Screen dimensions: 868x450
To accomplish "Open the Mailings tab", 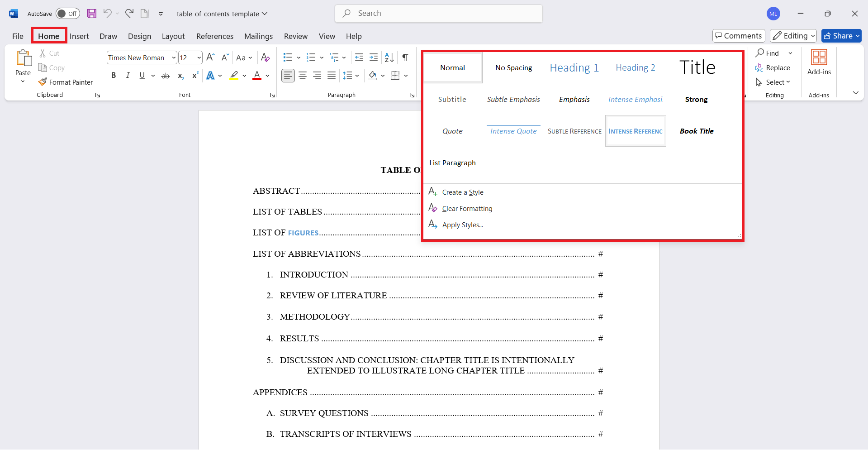I will (x=258, y=36).
